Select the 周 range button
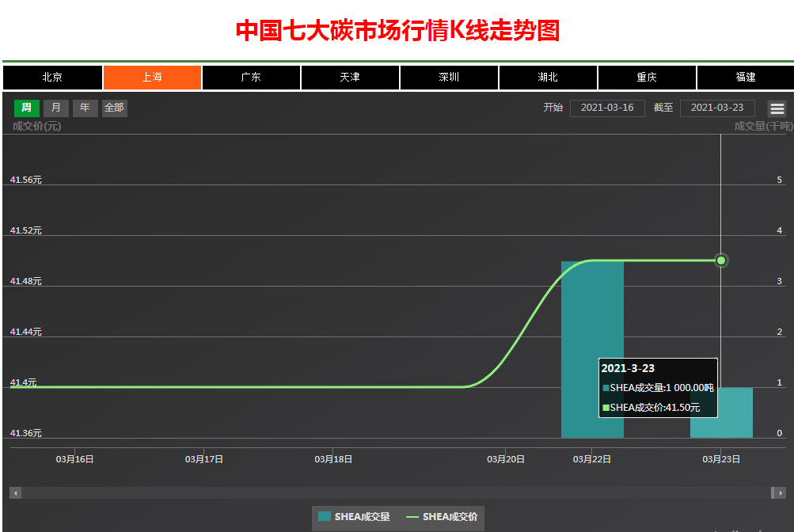The image size is (794, 532). click(26, 108)
